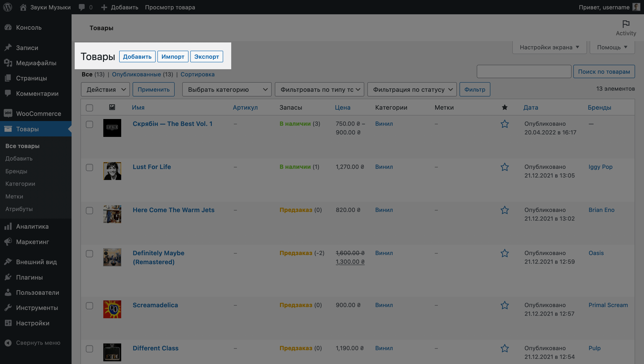This screenshot has width=644, height=364.
Task: Click the Комментарии bubble icon in sidebar
Action: click(8, 94)
